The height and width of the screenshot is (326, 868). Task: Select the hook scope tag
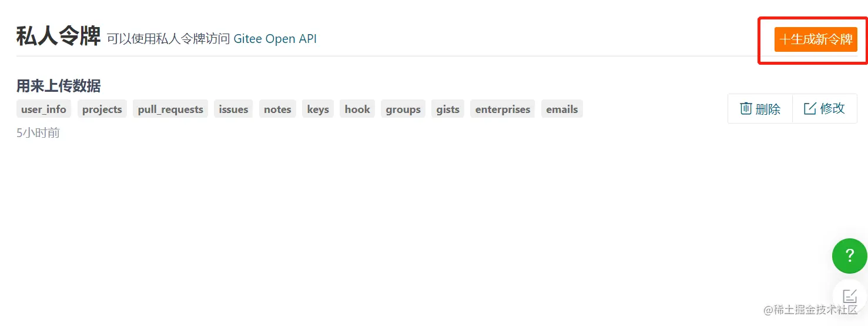pyautogui.click(x=357, y=109)
